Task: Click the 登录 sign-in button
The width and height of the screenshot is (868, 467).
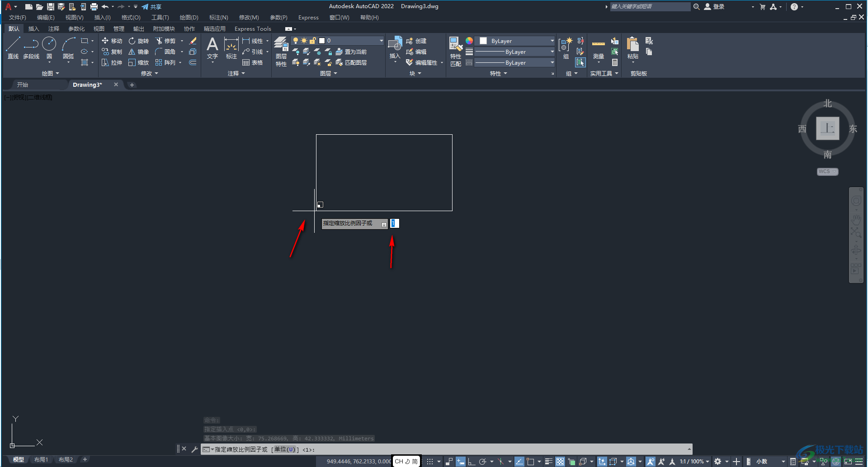Action: 715,7
